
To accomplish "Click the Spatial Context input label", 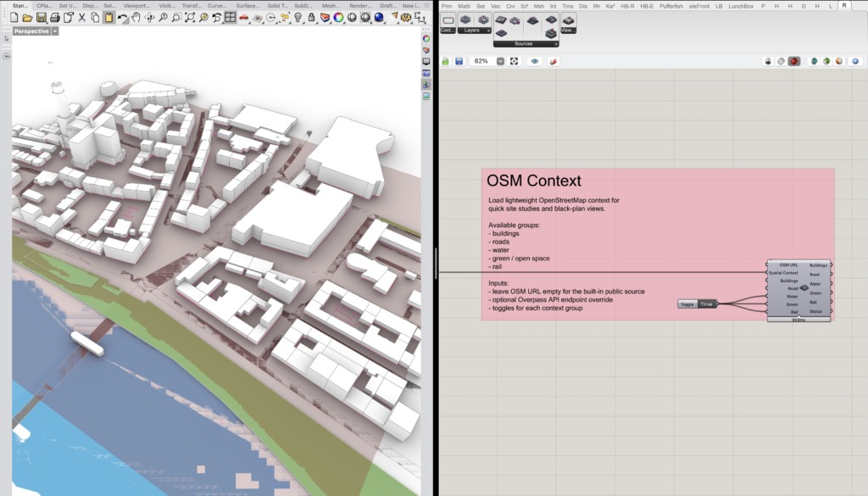I will [782, 273].
